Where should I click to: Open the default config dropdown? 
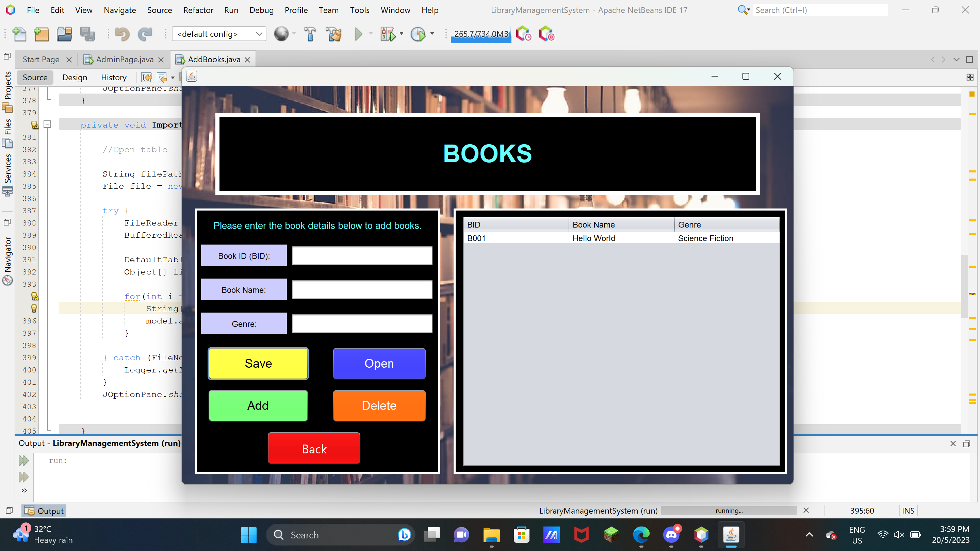[219, 34]
